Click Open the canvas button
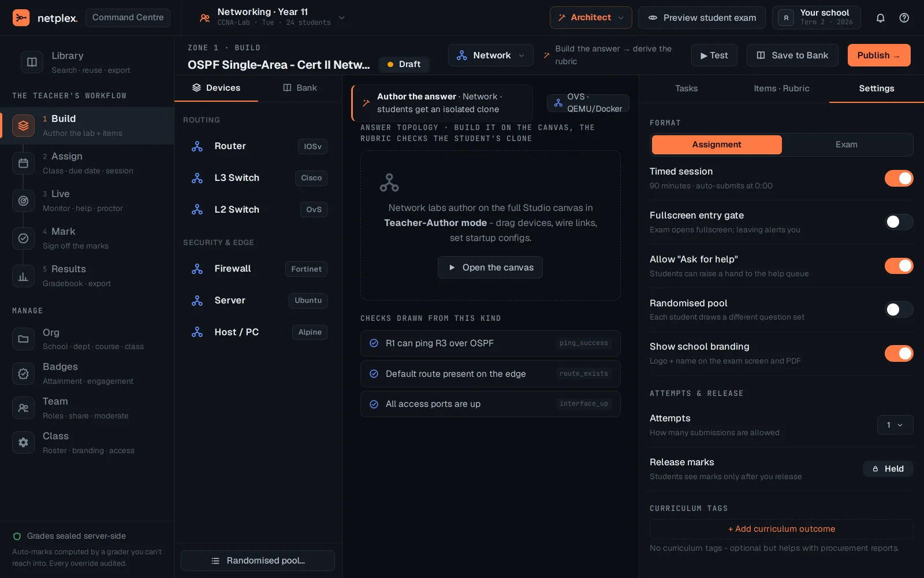The image size is (924, 578). tap(490, 268)
